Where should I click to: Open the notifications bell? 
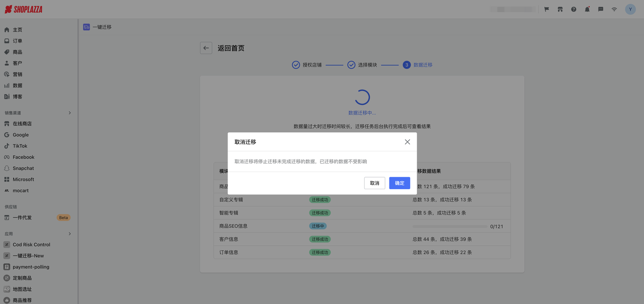tap(587, 10)
